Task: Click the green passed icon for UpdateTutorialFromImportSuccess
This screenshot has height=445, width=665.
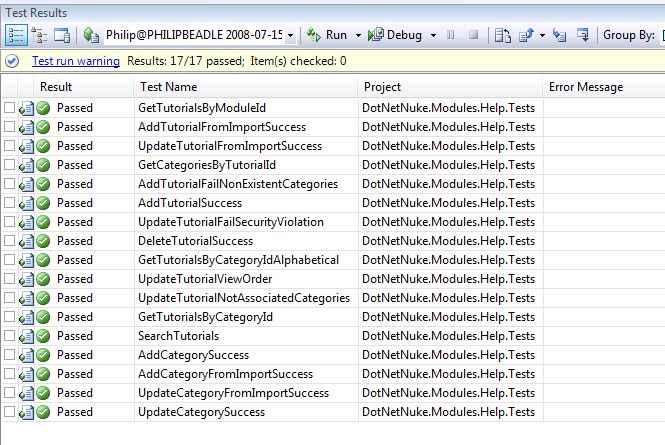Action: [43, 146]
